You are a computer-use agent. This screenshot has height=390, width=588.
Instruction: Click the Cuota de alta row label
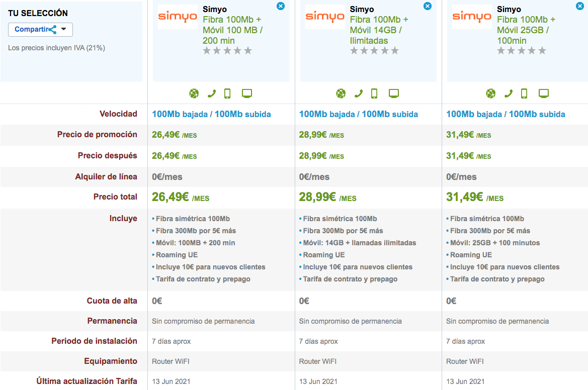[x=112, y=301]
